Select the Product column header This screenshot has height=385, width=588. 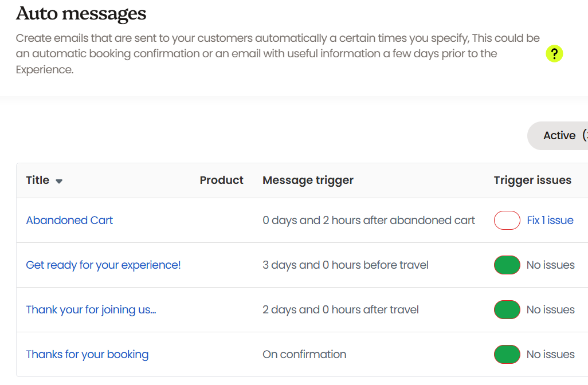(221, 180)
